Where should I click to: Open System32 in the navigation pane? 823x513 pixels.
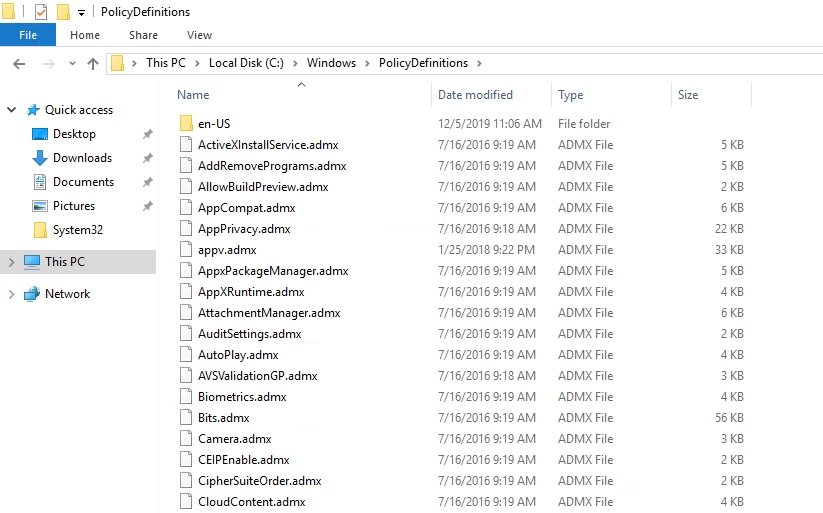pyautogui.click(x=78, y=230)
